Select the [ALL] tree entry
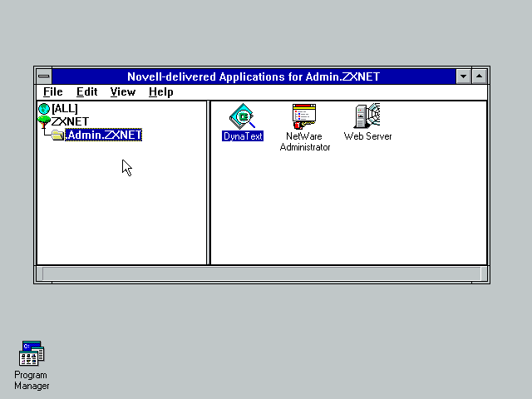 pos(65,109)
